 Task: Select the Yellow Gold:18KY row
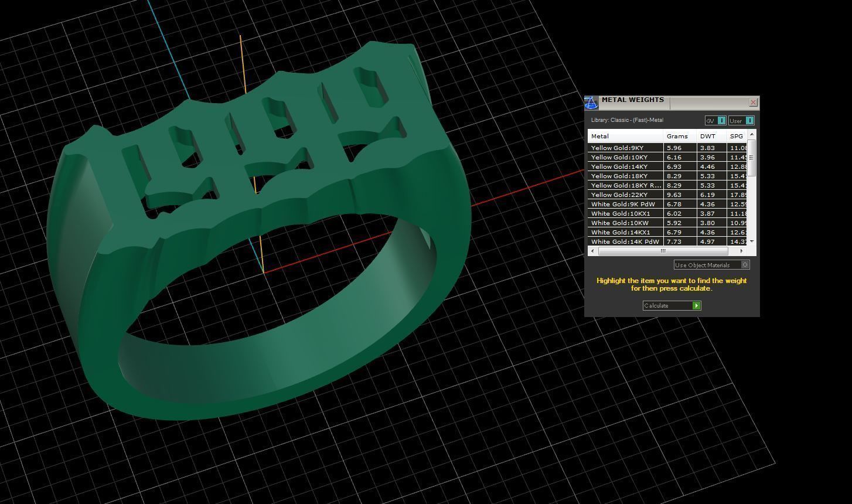(x=667, y=176)
